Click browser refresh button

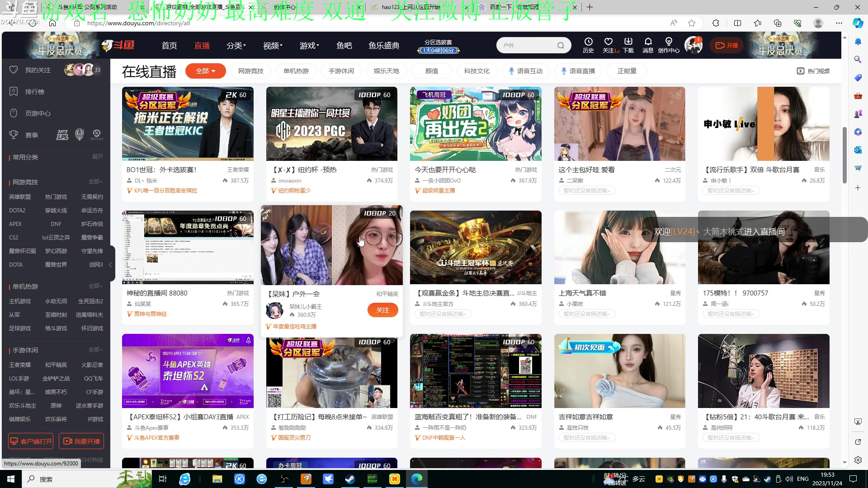click(32, 23)
